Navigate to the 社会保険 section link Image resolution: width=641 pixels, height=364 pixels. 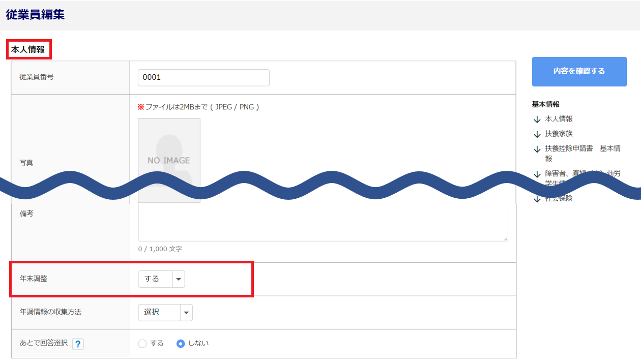pyautogui.click(x=559, y=199)
